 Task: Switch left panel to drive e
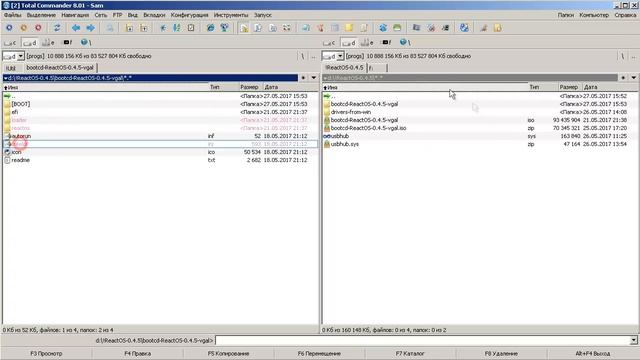48,42
